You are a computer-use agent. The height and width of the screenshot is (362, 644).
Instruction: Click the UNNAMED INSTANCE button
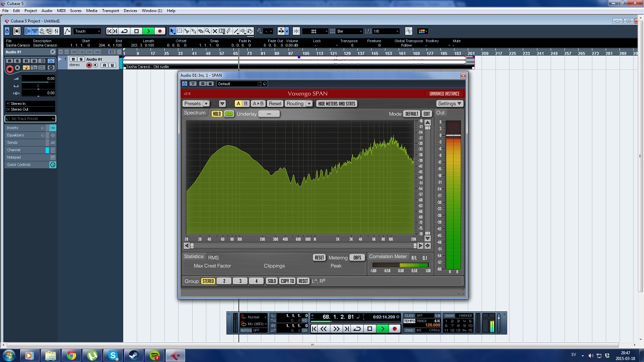[444, 94]
